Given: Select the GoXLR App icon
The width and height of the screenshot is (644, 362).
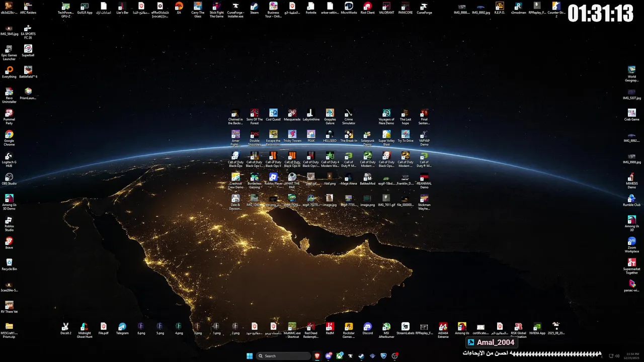Looking at the screenshot, I should 85,8.
